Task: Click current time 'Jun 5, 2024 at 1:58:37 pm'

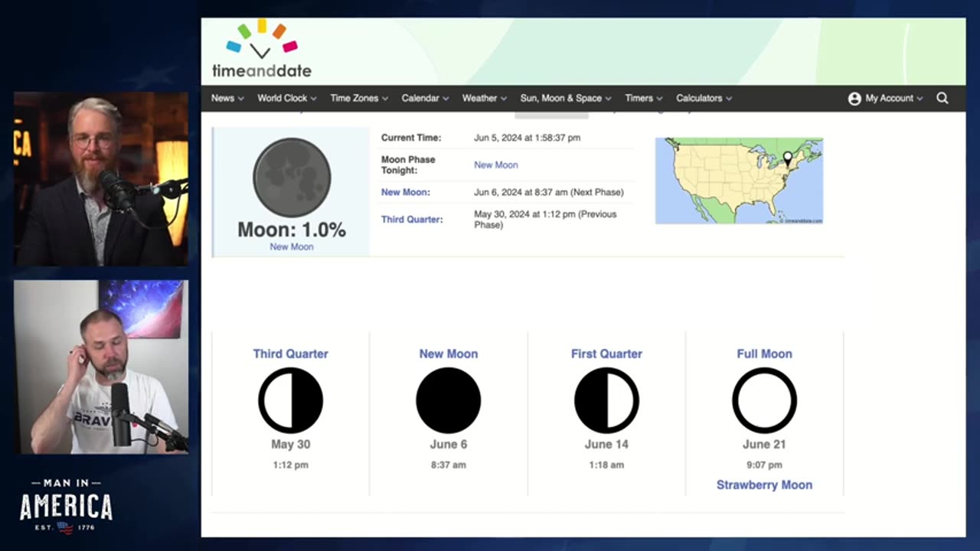Action: 528,138
